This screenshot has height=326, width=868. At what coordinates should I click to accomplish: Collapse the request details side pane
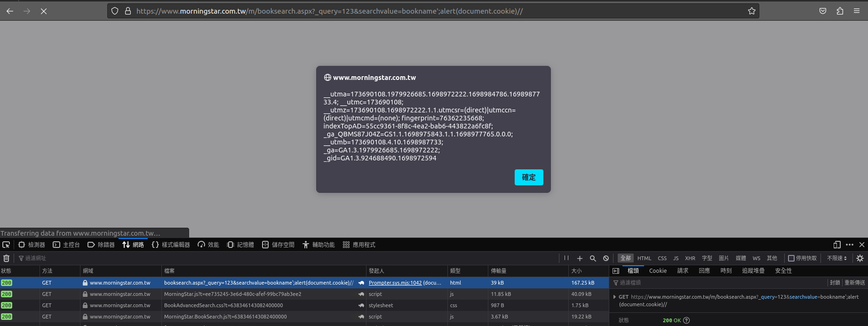tap(616, 271)
